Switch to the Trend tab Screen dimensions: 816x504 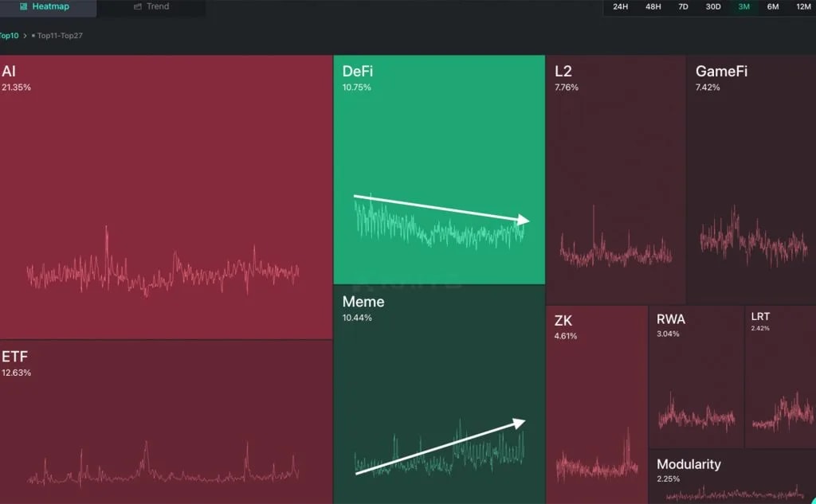tap(153, 6)
